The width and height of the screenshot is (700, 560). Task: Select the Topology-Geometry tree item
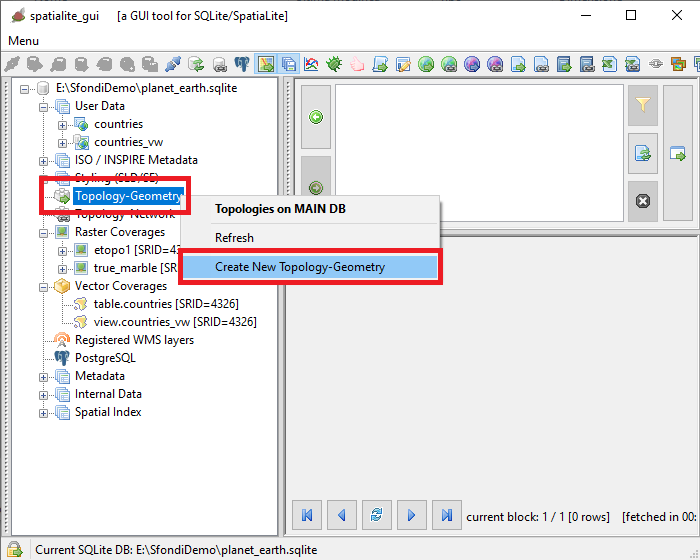tap(129, 196)
